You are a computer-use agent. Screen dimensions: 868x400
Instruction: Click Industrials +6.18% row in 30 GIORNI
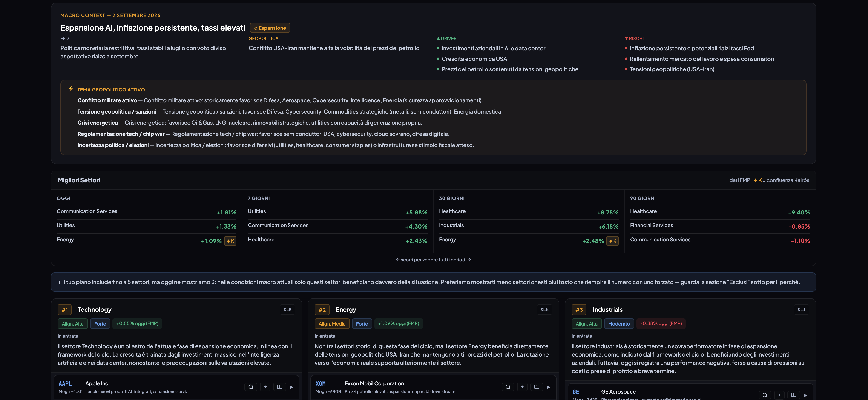pyautogui.click(x=528, y=226)
